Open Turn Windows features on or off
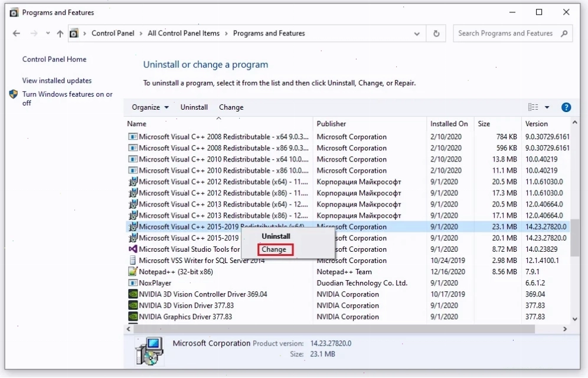Image resolution: width=588 pixels, height=378 pixels. [67, 98]
